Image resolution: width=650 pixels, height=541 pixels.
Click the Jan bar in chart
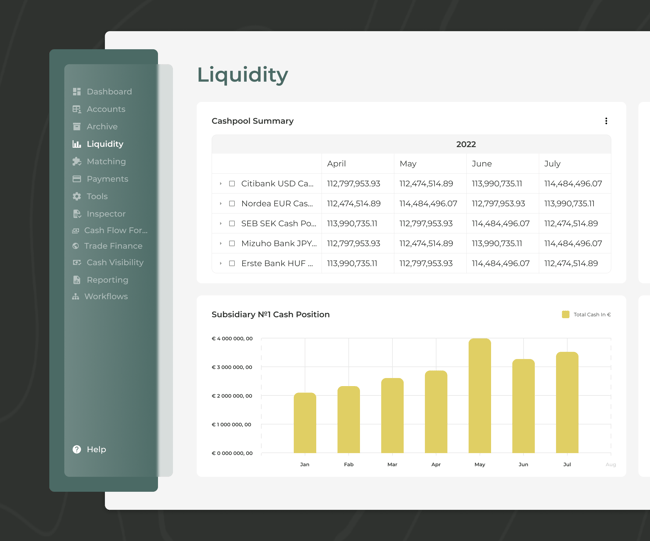pos(305,423)
